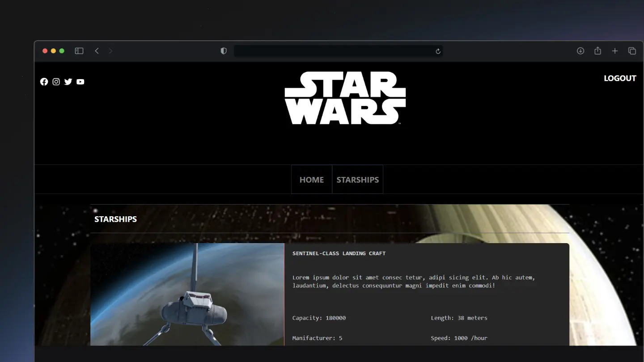Show the tab overview icon
This screenshot has height=362, width=644.
pyautogui.click(x=632, y=51)
